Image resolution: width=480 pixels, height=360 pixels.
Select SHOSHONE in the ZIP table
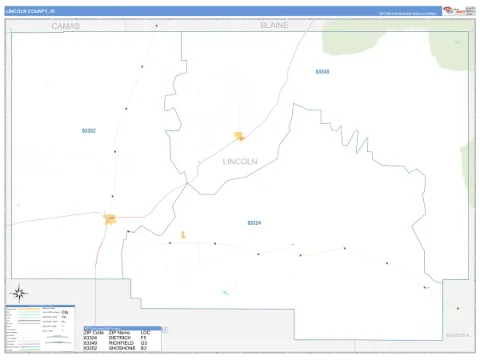pos(122,348)
